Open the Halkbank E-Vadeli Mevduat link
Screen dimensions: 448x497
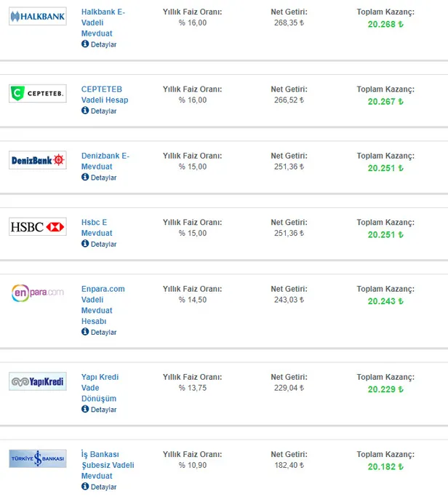(103, 23)
